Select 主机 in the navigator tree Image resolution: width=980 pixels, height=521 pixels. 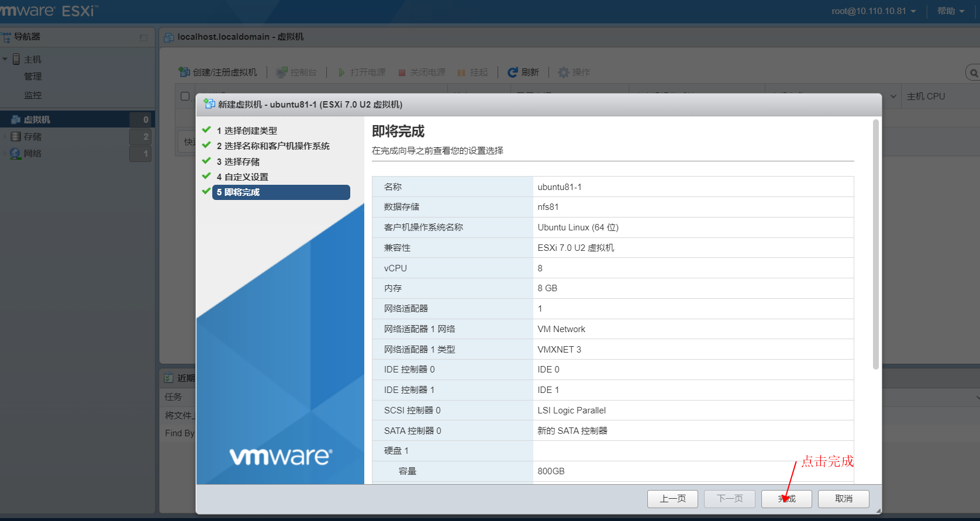33,59
